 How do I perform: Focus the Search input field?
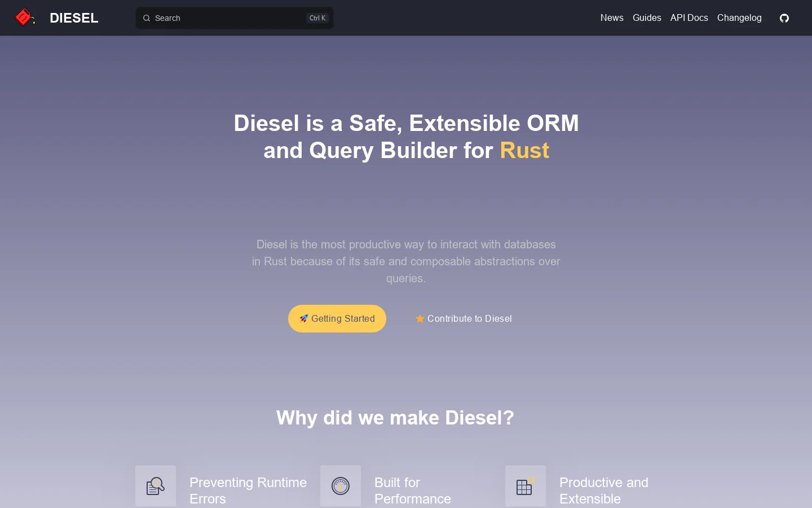click(235, 18)
